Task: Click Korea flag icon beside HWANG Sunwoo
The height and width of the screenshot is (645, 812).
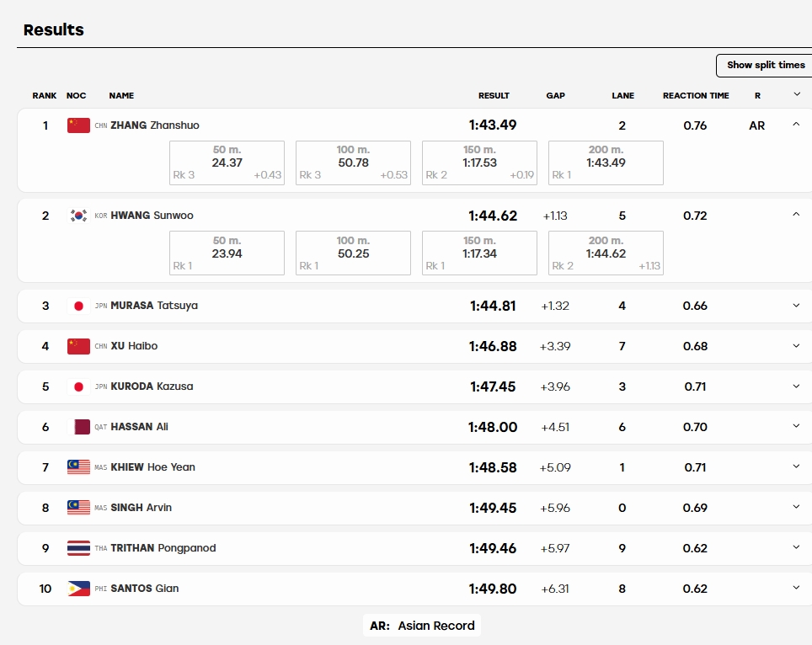Action: tap(78, 216)
